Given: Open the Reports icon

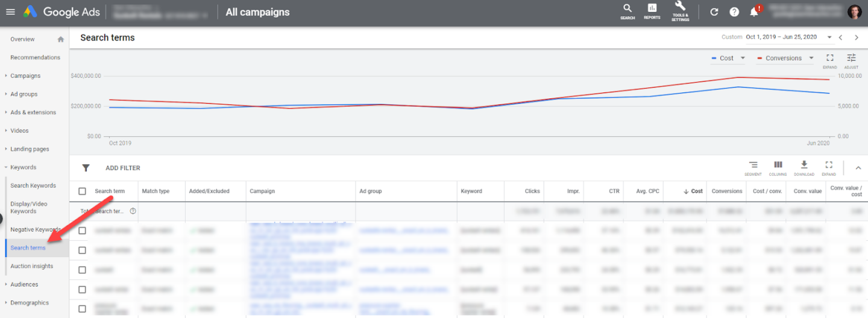Looking at the screenshot, I should coord(652,10).
